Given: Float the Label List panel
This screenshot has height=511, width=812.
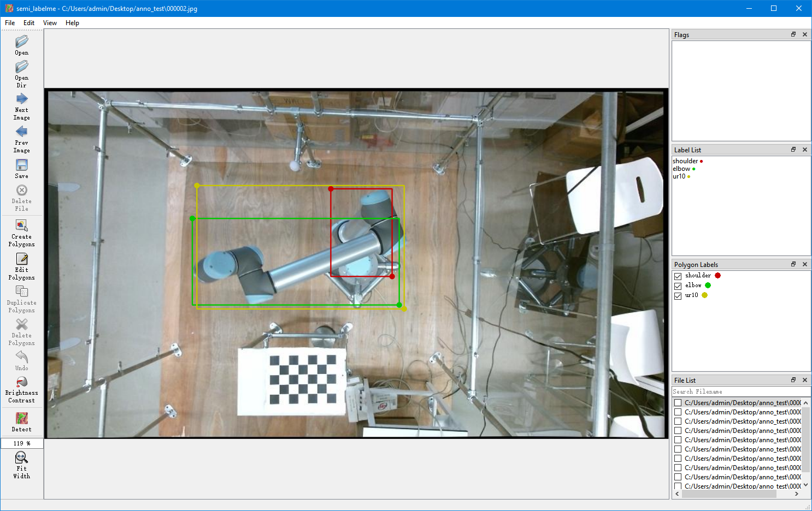Looking at the screenshot, I should click(793, 150).
